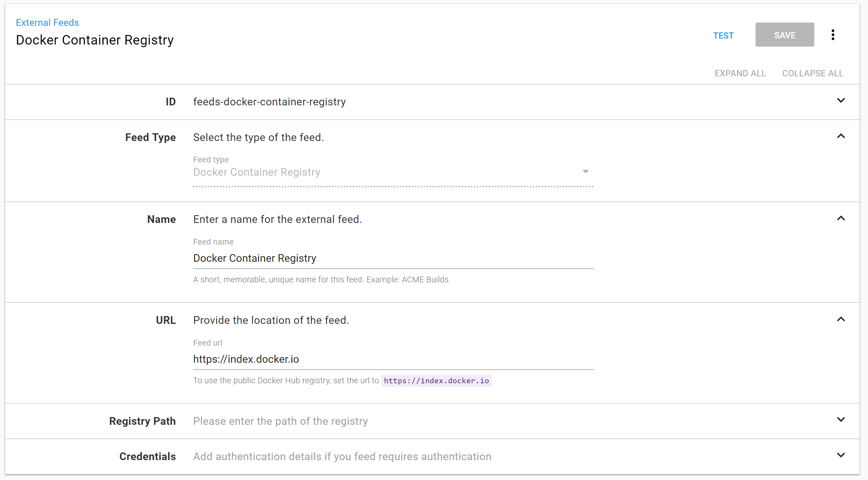The height and width of the screenshot is (480, 868).
Task: Expand the Registry Path section chevron
Action: [x=841, y=420]
